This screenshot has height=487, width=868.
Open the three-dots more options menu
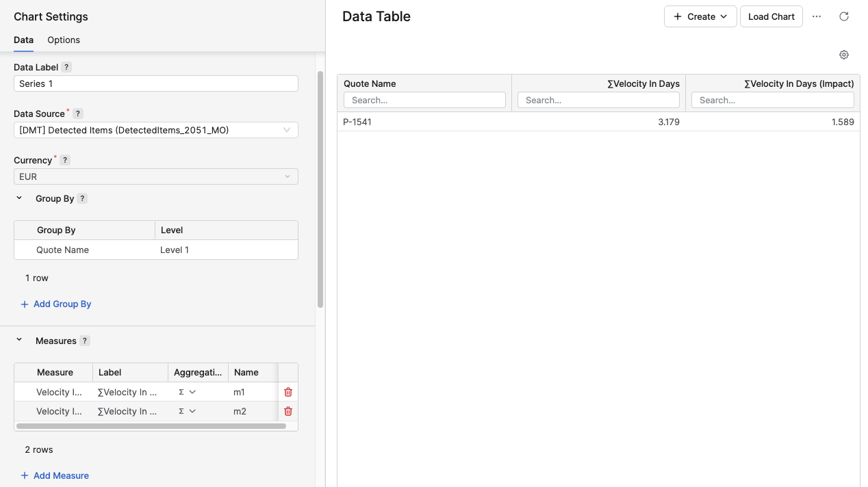pyautogui.click(x=816, y=16)
